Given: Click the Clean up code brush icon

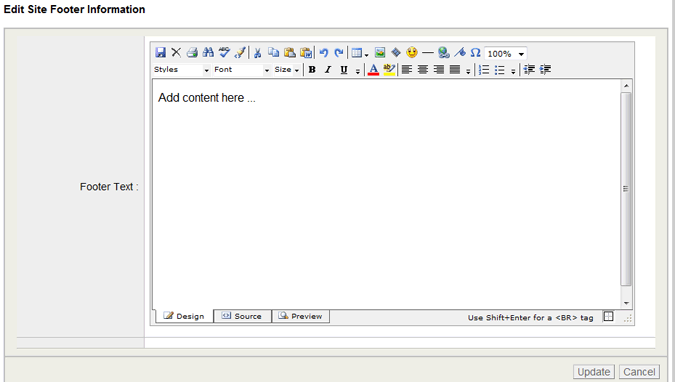Looking at the screenshot, I should pos(240,53).
